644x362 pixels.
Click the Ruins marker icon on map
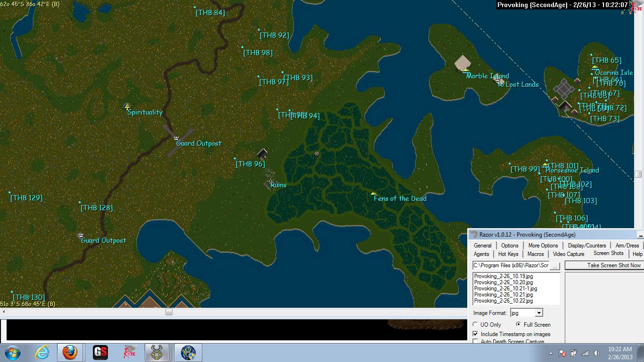(270, 181)
